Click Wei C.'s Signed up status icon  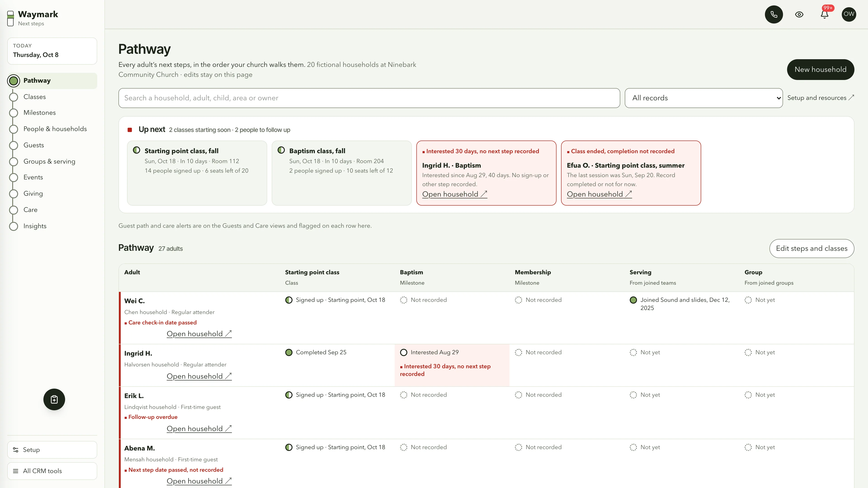click(x=289, y=300)
